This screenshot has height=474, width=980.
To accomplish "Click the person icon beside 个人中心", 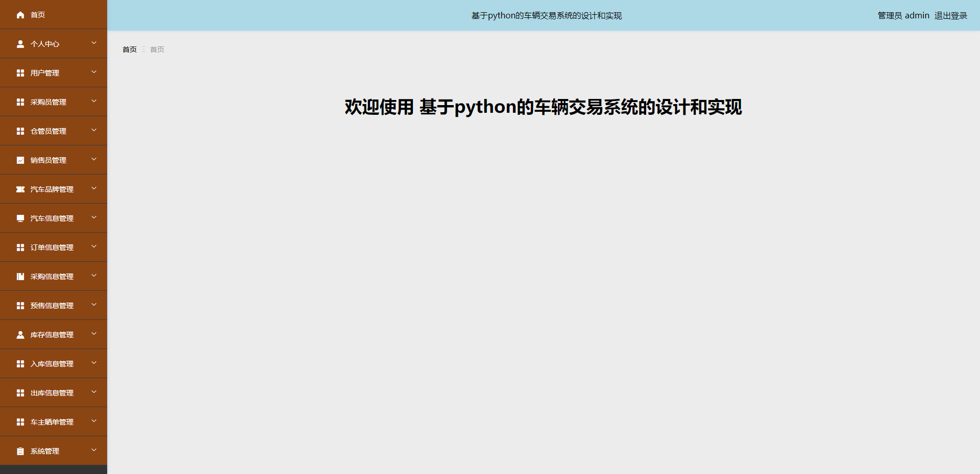I will click(x=20, y=44).
